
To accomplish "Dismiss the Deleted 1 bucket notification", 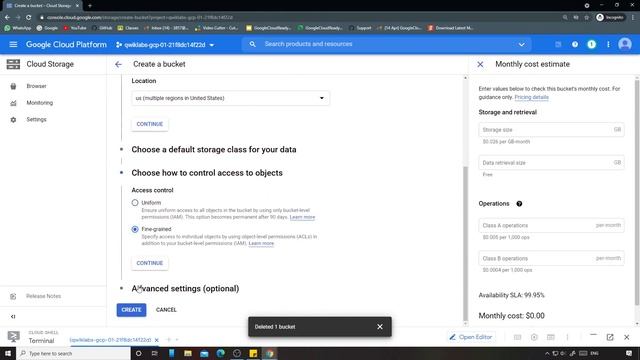I will tap(380, 327).
